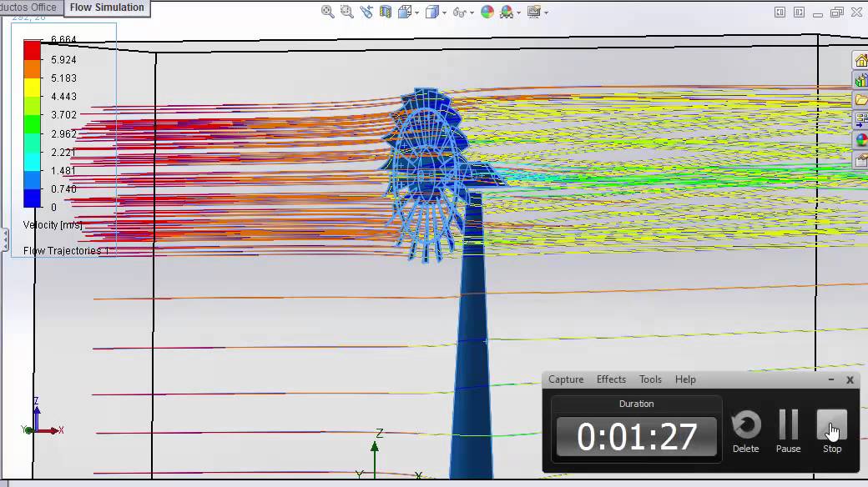Open the Tools menu in recorder
Viewport: 868px width, 487px height.
pyautogui.click(x=650, y=379)
